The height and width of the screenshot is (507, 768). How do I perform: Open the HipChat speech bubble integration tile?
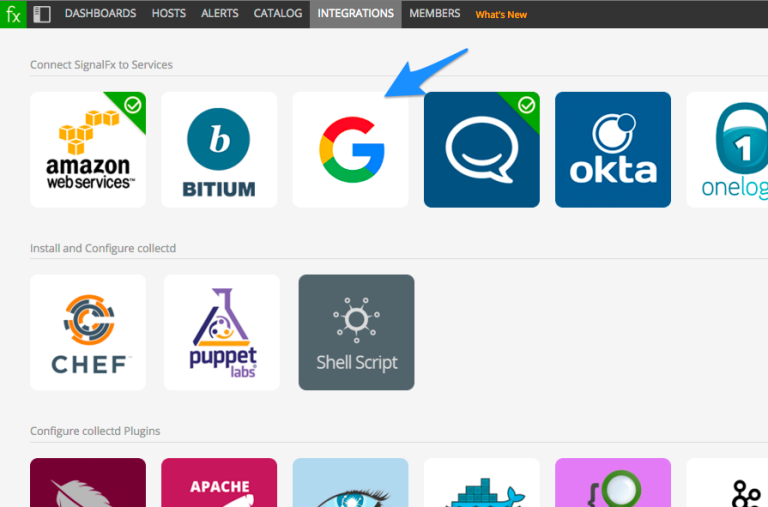point(481,149)
